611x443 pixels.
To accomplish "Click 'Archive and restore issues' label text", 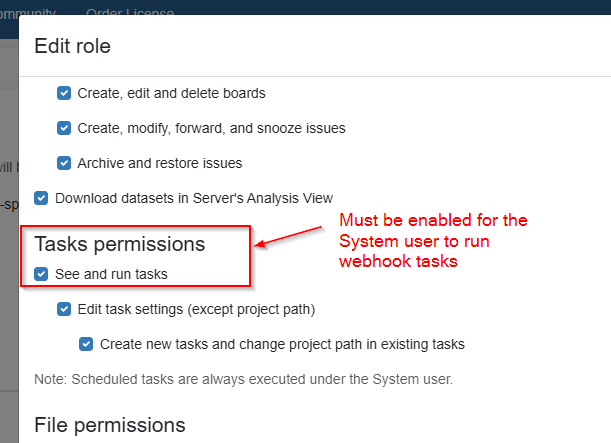I will pyautogui.click(x=159, y=162).
